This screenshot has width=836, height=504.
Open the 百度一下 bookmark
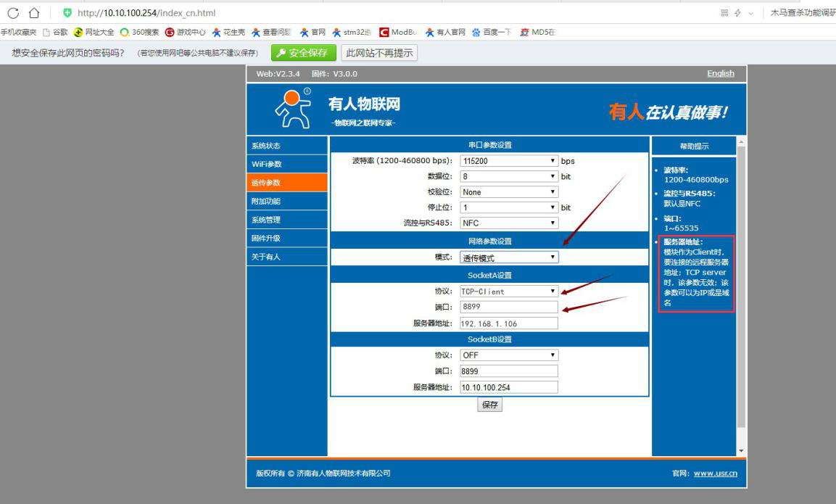click(x=492, y=33)
